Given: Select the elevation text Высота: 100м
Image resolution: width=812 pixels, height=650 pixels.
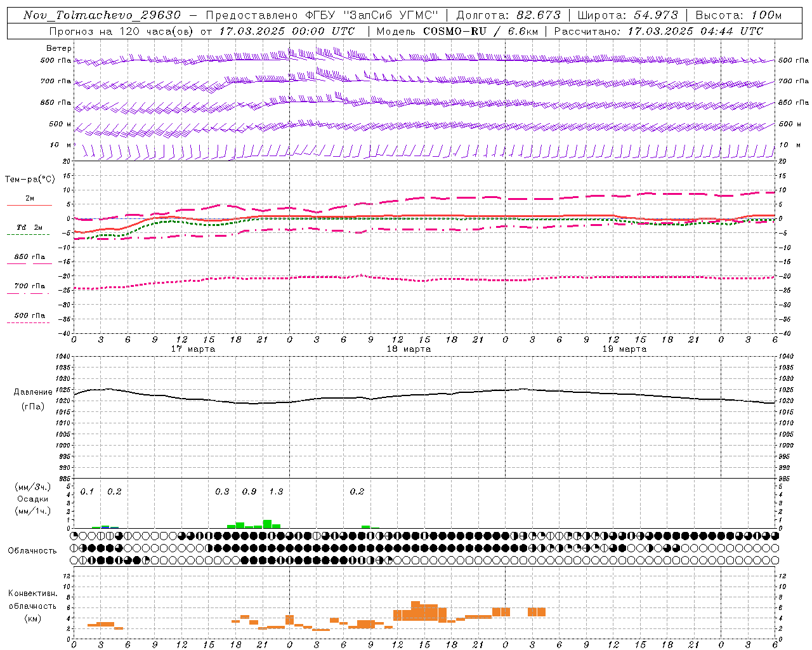Looking at the screenshot, I should click(x=738, y=15).
